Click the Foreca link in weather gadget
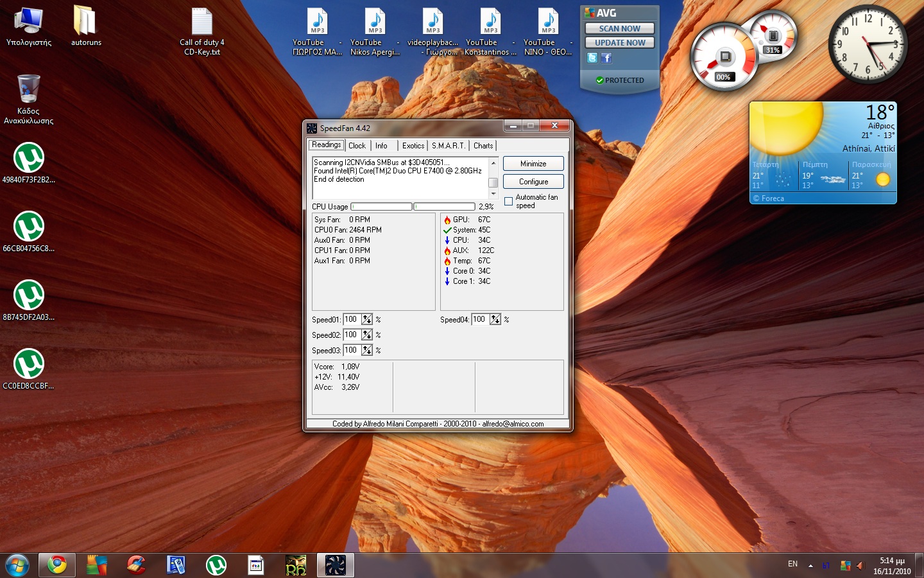 coord(769,198)
